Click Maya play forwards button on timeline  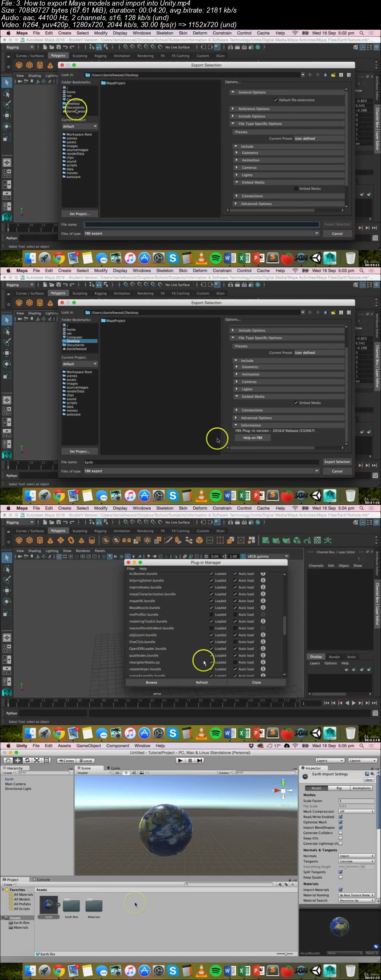coord(353,703)
